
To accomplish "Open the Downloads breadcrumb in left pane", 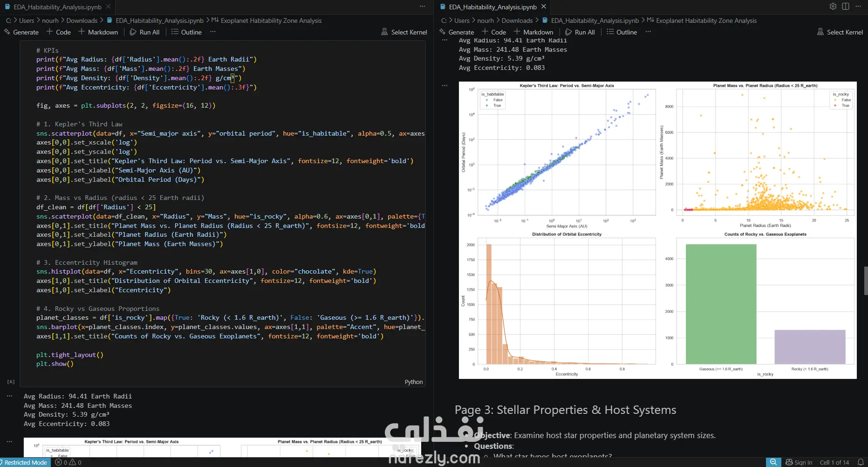I will coord(82,21).
